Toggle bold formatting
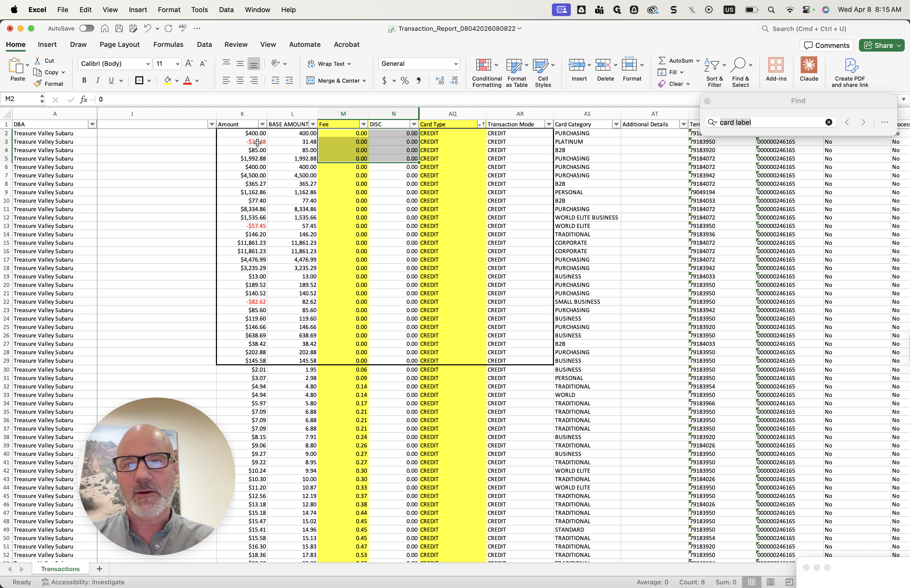Image resolution: width=910 pixels, height=588 pixels. click(84, 81)
